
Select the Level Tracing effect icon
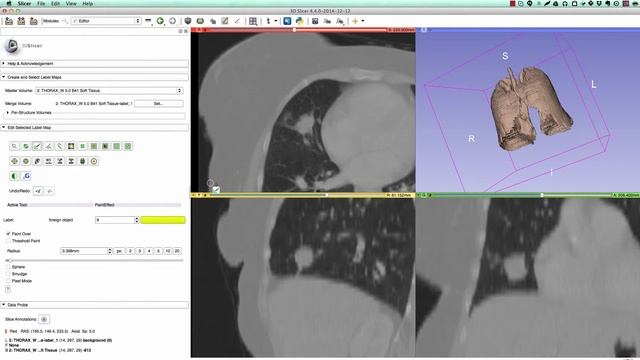pyautogui.click(x=71, y=146)
